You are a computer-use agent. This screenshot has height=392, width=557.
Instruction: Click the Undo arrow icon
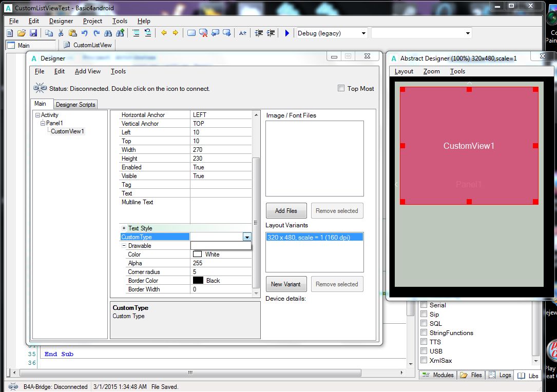(85, 33)
